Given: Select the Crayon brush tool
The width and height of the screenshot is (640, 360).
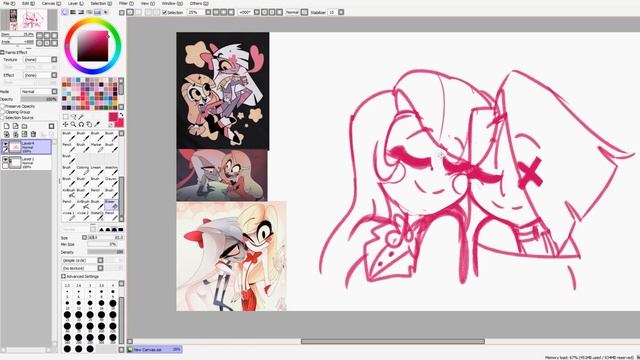Looking at the screenshot, I should coord(111,182).
